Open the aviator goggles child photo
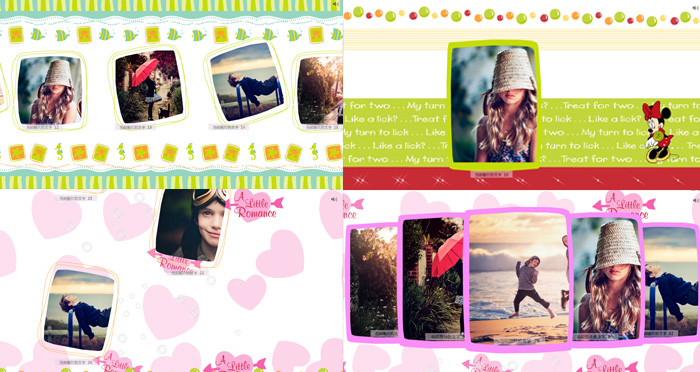 pyautogui.click(x=192, y=225)
